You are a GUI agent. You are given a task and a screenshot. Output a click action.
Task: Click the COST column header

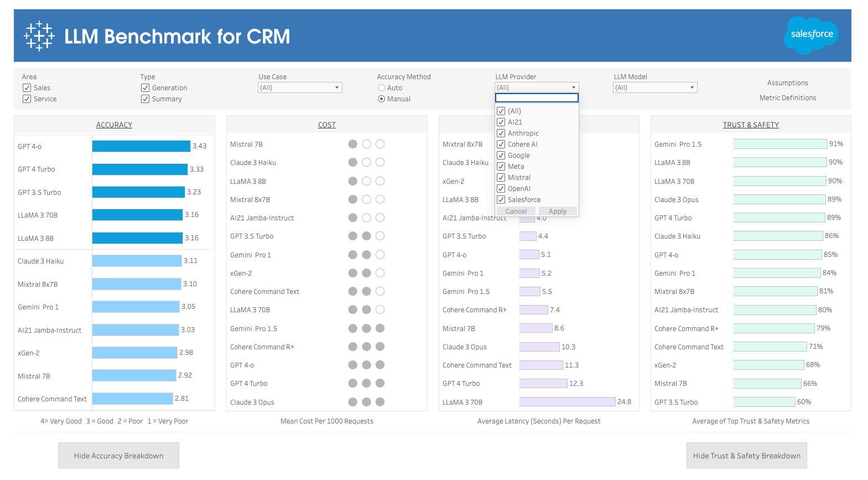pos(326,125)
